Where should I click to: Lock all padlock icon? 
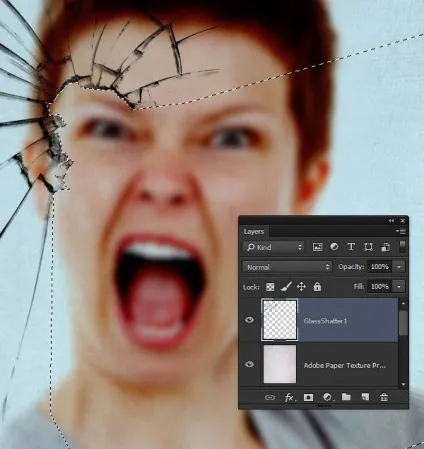click(x=317, y=286)
